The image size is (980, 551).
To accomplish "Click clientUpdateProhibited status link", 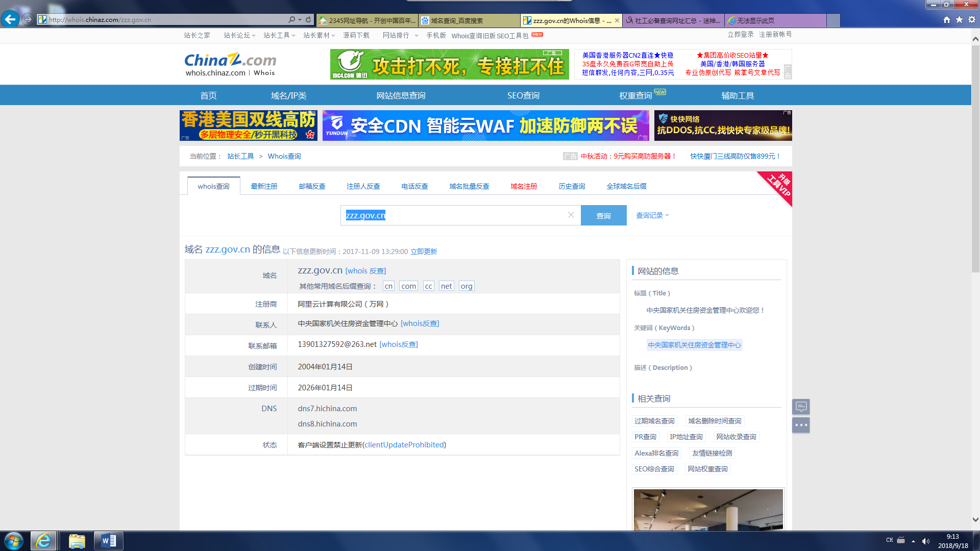I will click(x=404, y=445).
